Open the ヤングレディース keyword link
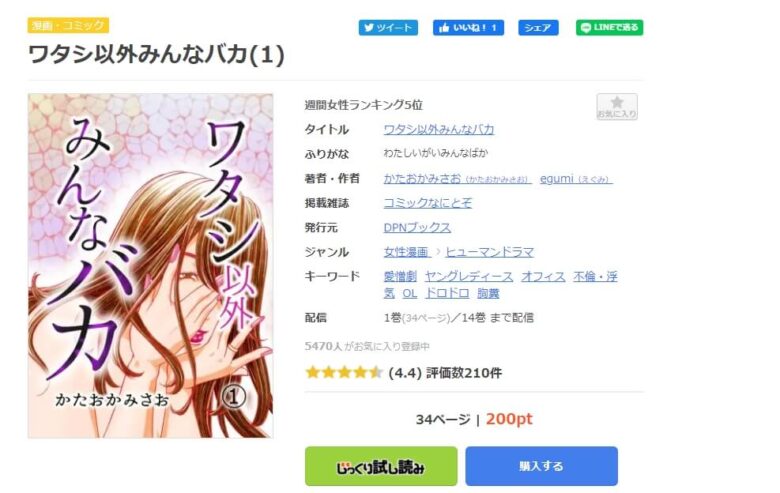Viewport: 780px width, 493px height. tap(469, 277)
